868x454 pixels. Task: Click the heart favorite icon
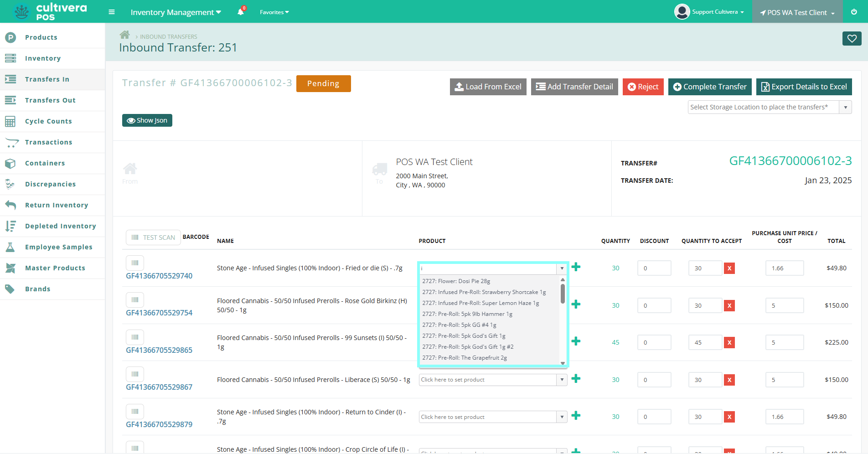click(852, 39)
